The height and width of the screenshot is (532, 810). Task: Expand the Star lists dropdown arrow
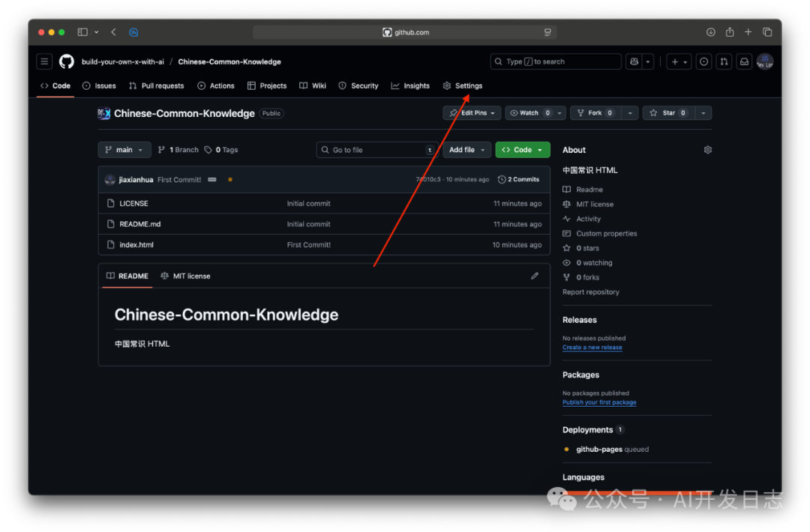[703, 113]
